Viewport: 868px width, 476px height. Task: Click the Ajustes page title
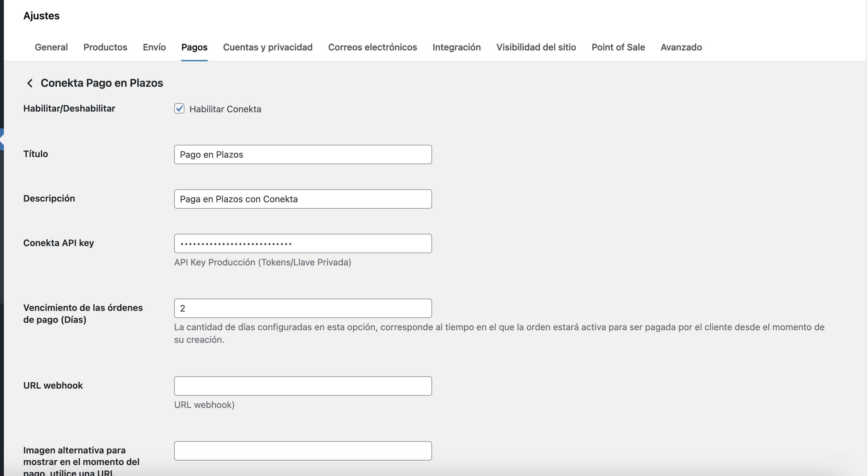click(x=42, y=16)
